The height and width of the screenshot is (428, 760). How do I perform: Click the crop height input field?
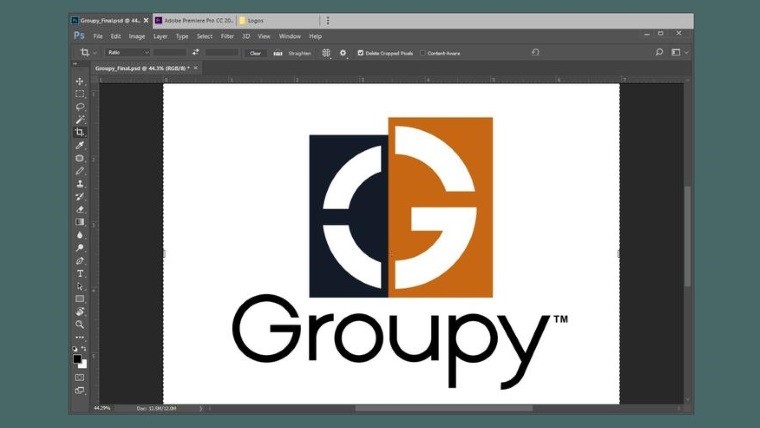click(222, 52)
